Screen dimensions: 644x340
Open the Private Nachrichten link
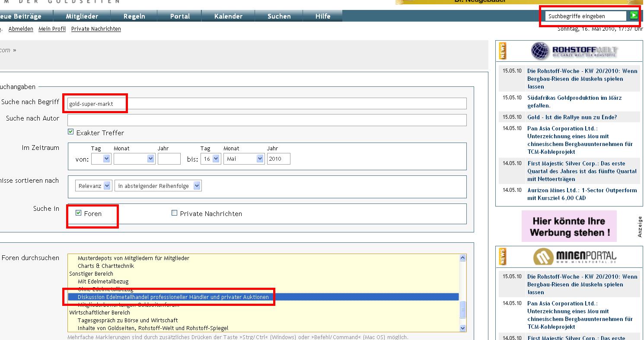tap(96, 29)
